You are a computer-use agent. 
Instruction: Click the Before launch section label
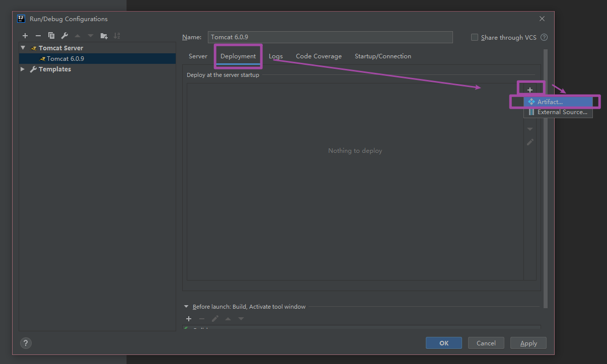(x=249, y=307)
